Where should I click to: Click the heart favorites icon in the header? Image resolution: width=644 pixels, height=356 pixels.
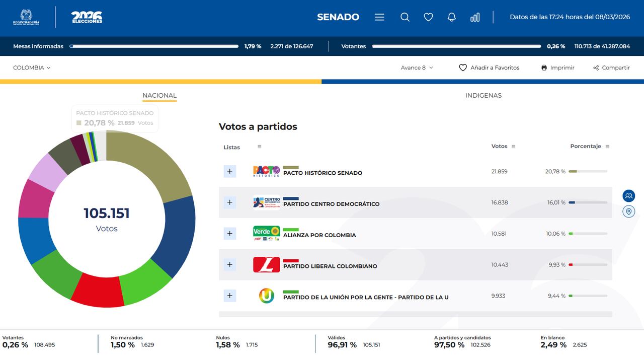pos(428,17)
